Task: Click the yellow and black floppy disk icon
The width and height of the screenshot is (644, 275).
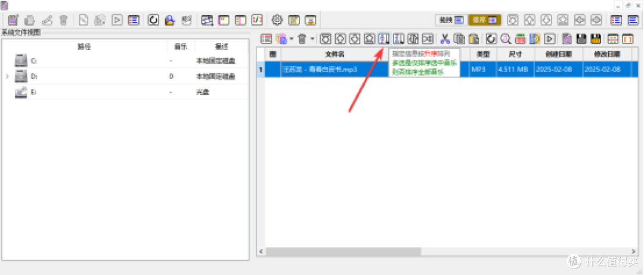Action: click(x=596, y=39)
